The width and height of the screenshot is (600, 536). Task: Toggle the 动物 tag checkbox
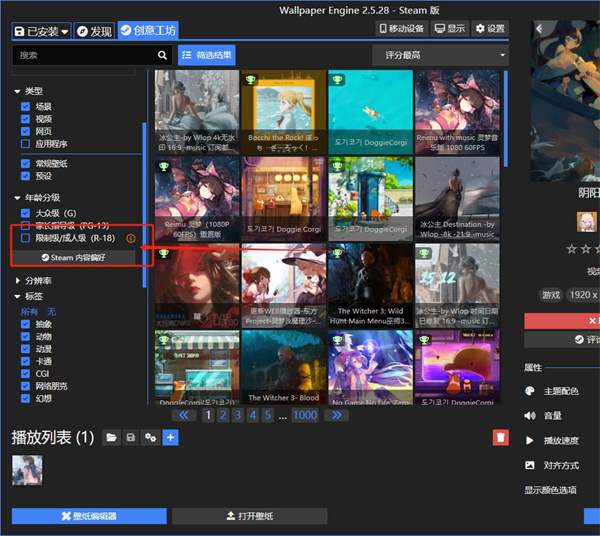coord(25,336)
